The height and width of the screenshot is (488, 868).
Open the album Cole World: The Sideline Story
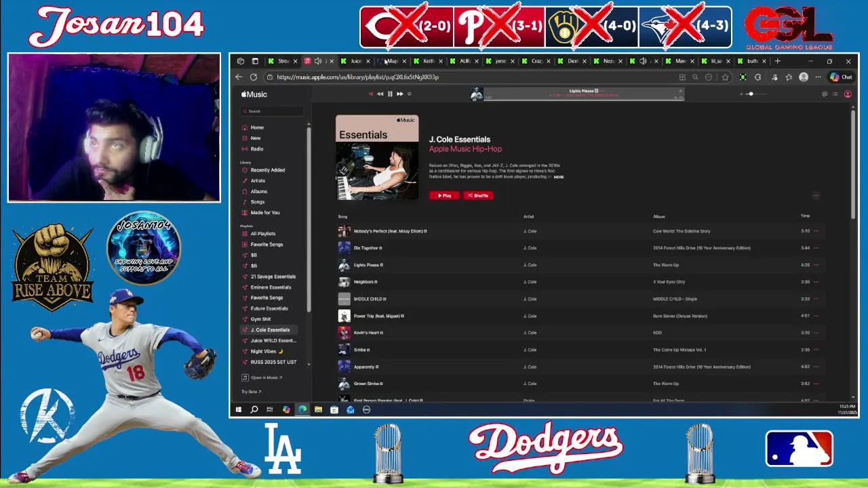coord(682,231)
